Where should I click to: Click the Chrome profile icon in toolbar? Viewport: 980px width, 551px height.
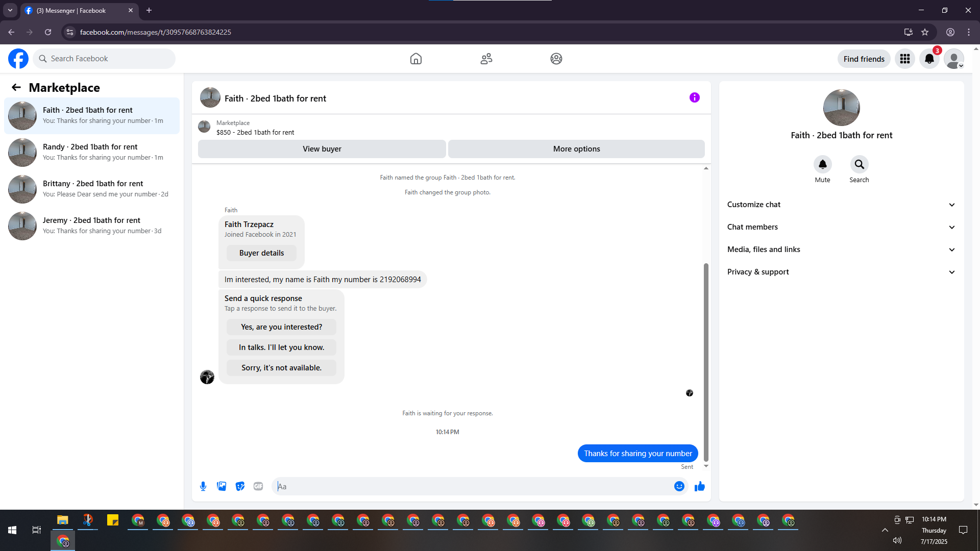[950, 32]
